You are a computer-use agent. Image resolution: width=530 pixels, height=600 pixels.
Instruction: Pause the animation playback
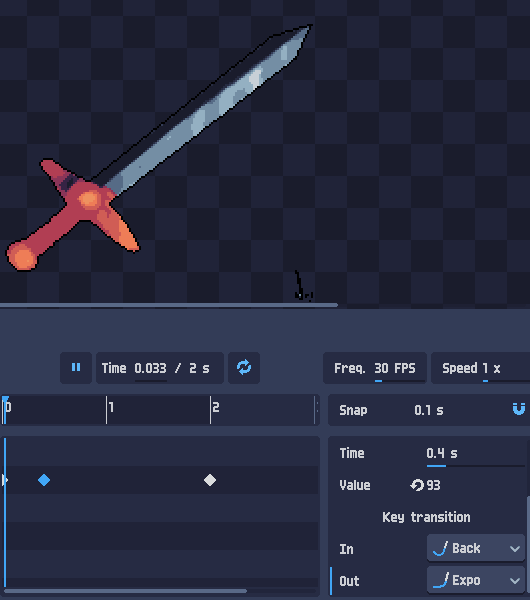coord(76,368)
